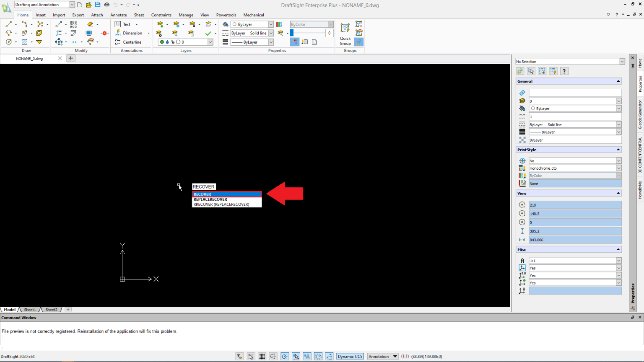Switch to the Sheet1 layout tab
The height and width of the screenshot is (362, 644).
click(29, 310)
